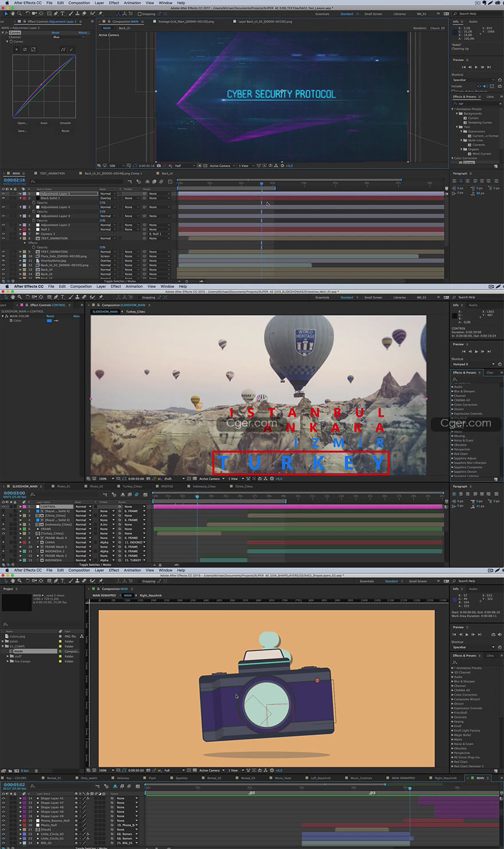The height and width of the screenshot is (849, 504).
Task: Select the Clone Stamp tool in Slideshow window
Action: tap(77, 297)
